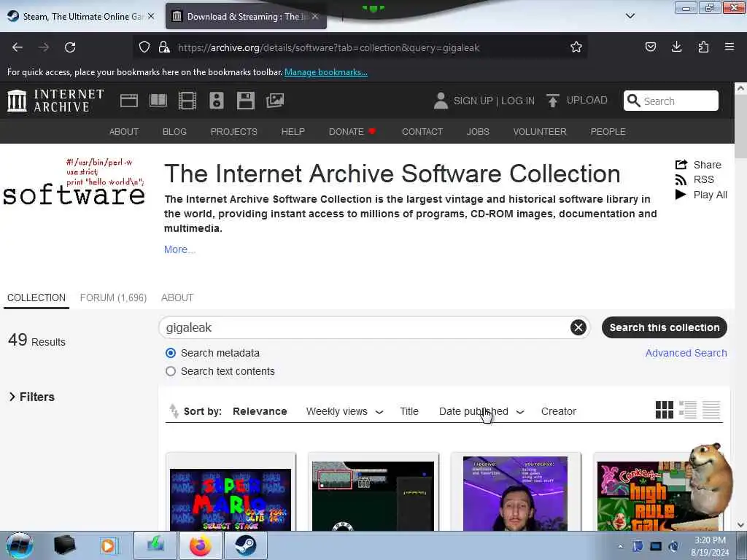Open site security padlock info

coord(164,47)
